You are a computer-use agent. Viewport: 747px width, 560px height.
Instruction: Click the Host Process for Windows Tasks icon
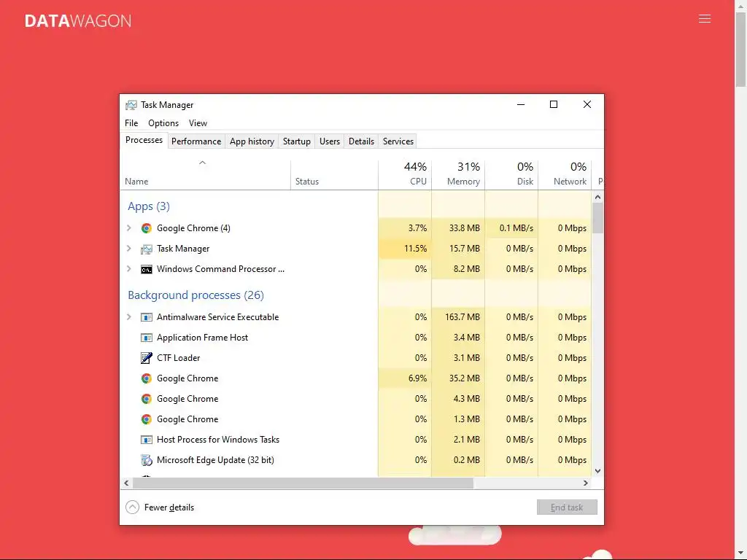tap(146, 440)
